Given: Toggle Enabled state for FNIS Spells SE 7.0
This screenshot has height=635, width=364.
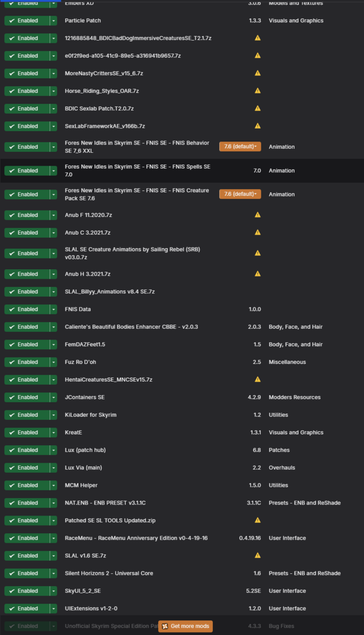Looking at the screenshot, I should (x=26, y=171).
